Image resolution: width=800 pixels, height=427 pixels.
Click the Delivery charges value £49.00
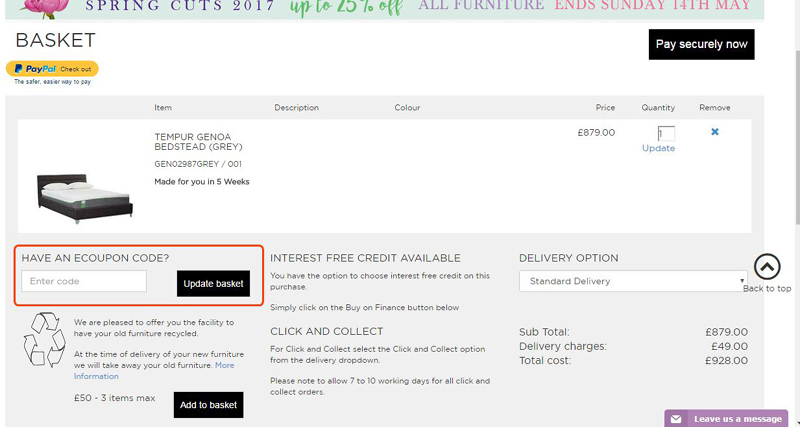click(x=730, y=347)
